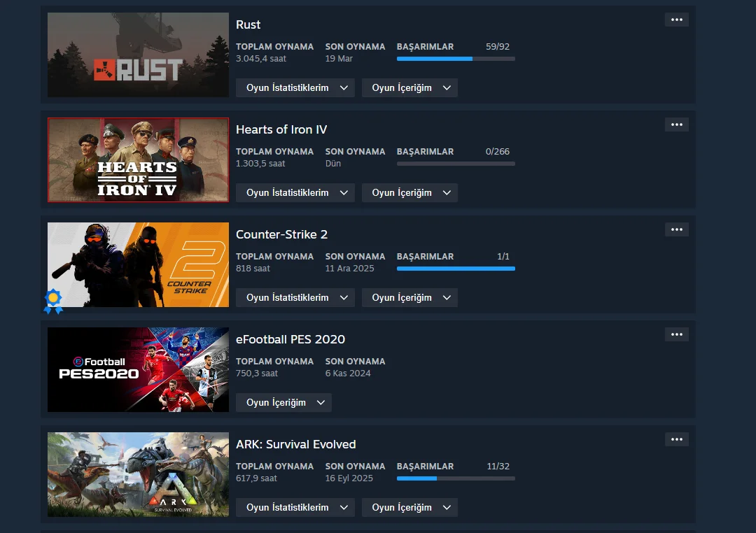Click the Rust achievements progress bar
The image size is (756, 533).
456,59
